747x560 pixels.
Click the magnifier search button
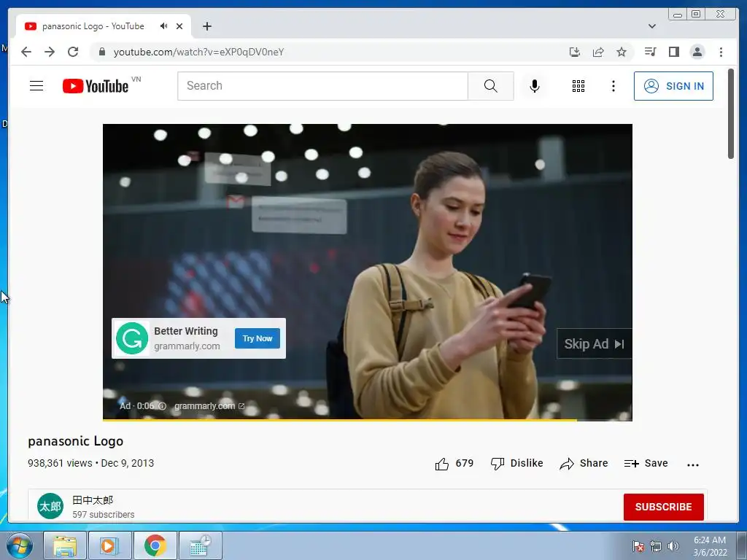point(490,86)
